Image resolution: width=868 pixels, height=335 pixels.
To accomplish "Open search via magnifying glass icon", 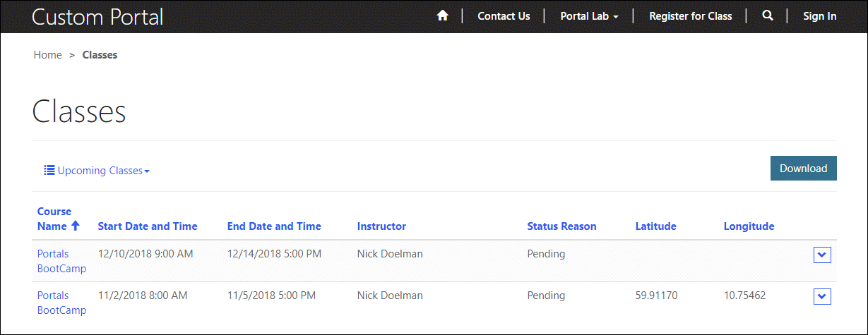I will [768, 16].
